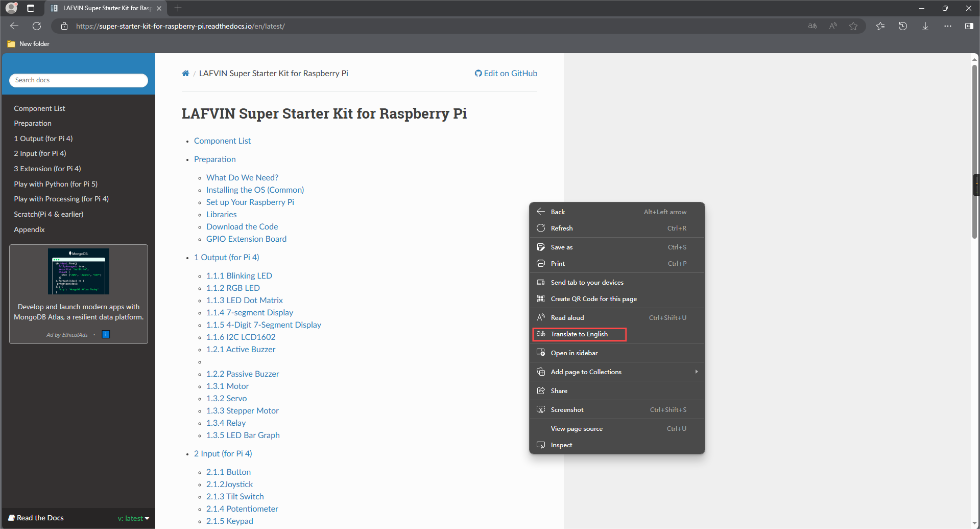Open the downloads icon in toolbar

[x=925, y=26]
